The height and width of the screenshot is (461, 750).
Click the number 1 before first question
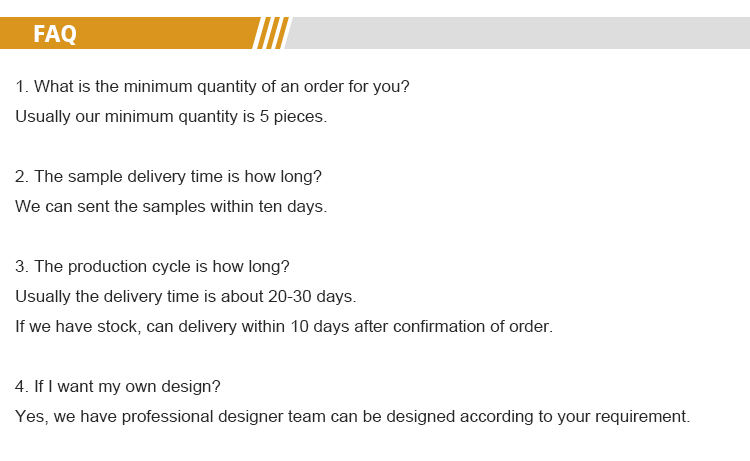click(21, 87)
